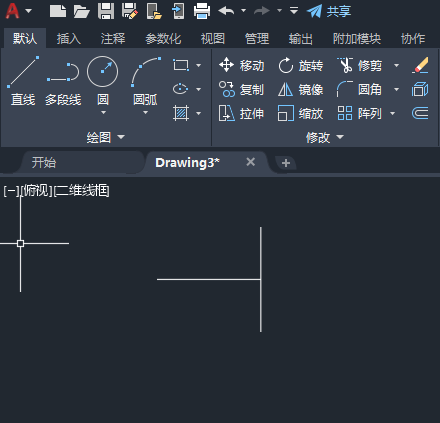
Task: Open the undo history dropdown
Action: click(243, 11)
